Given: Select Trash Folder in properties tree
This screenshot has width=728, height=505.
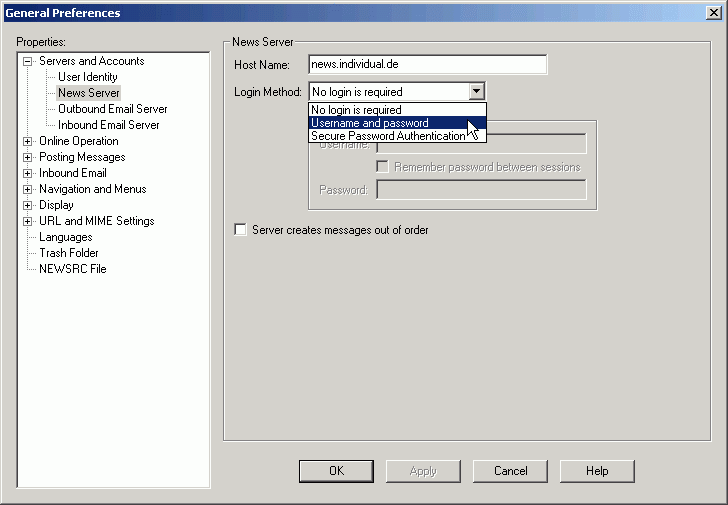Looking at the screenshot, I should point(69,253).
